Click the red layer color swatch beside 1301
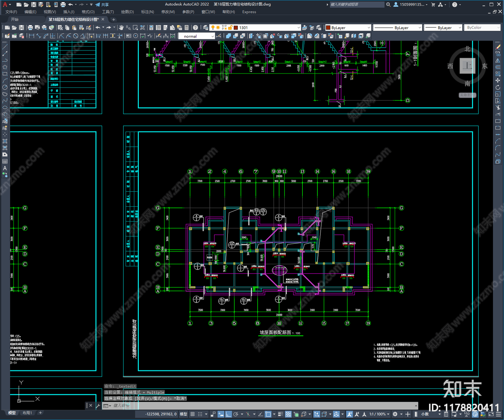Screen dimensions: 504x420 click(x=236, y=28)
